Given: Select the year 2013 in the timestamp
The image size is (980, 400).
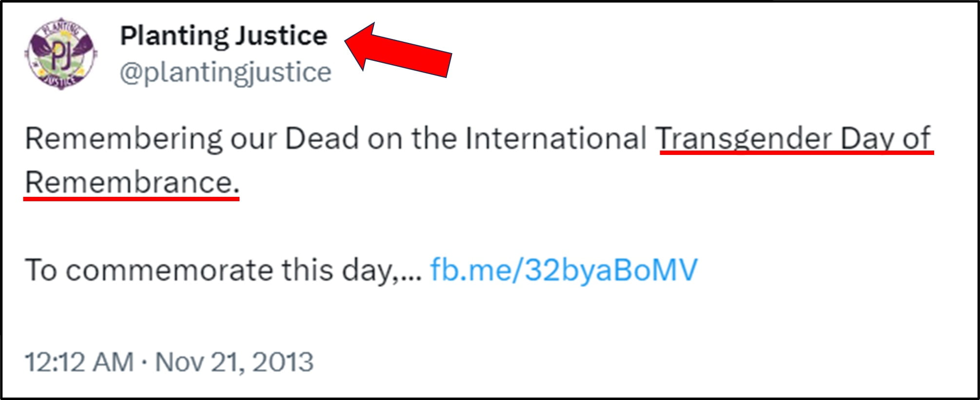Looking at the screenshot, I should 283,362.
